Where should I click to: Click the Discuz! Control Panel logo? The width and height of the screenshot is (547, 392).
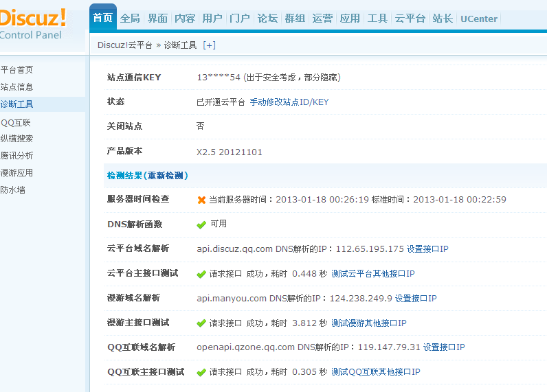[x=32, y=23]
